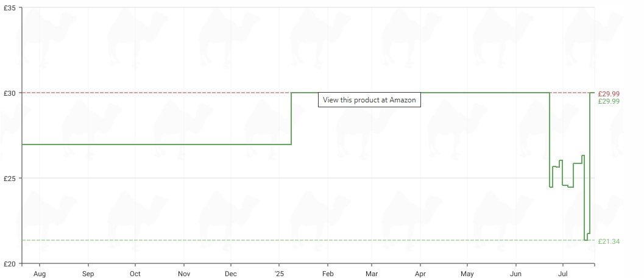Image resolution: width=644 pixels, height=278 pixels.
Task: Click the £35 label on the price axis
Action: (x=10, y=7)
